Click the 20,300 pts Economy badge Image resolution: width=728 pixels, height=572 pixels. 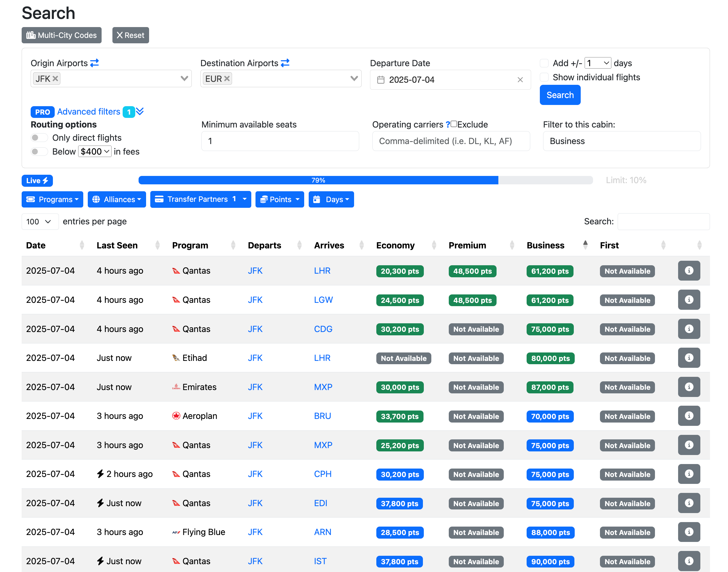coord(400,271)
